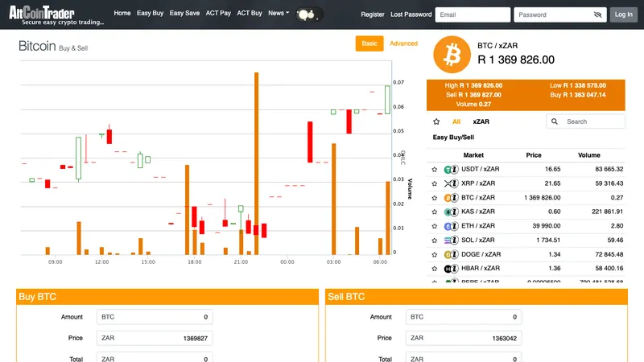Sort by Price column header
This screenshot has height=362, width=644.
[x=534, y=155]
